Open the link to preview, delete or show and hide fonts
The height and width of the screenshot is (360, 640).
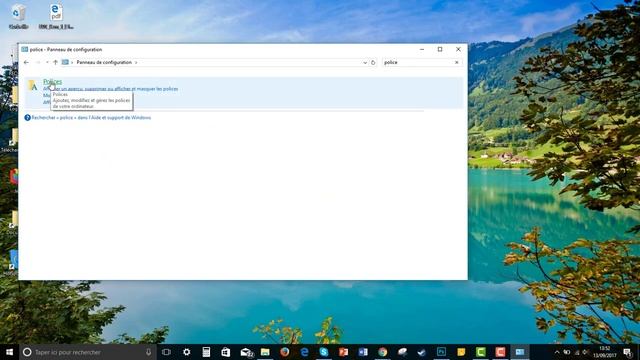point(111,89)
